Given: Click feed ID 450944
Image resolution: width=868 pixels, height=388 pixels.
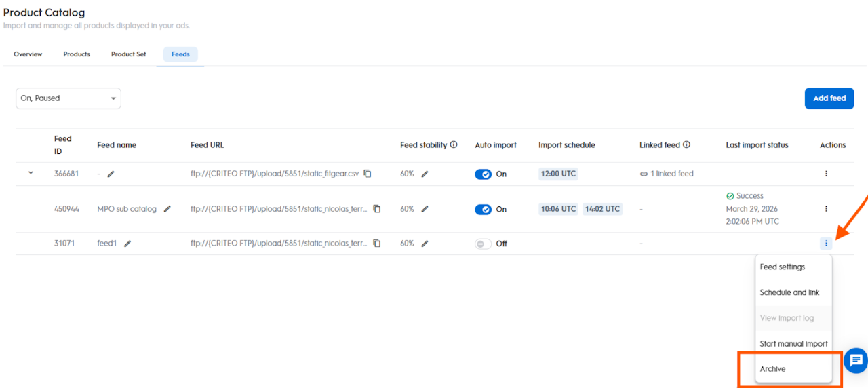Looking at the screenshot, I should tap(66, 209).
